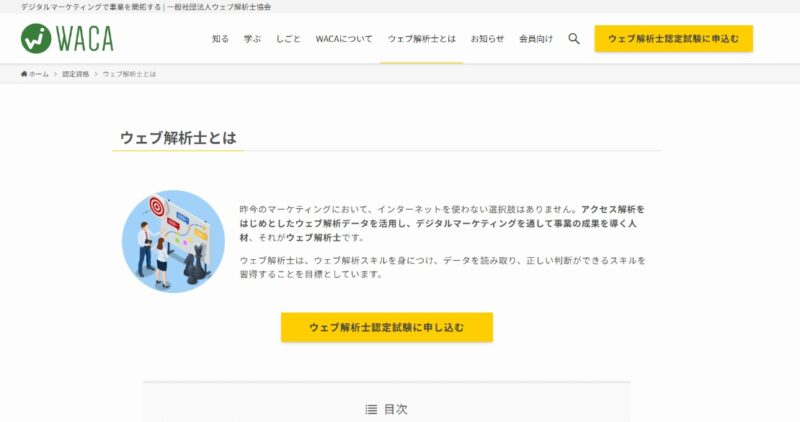
Task: Click the ウェブ解析士とは breadcrumb text
Action: (x=129, y=74)
